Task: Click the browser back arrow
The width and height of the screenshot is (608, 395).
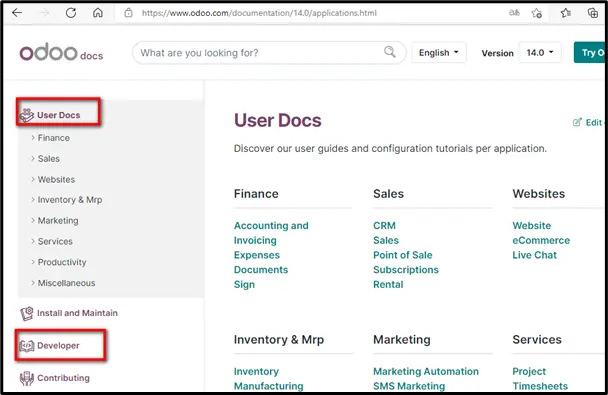Action: coord(17,13)
